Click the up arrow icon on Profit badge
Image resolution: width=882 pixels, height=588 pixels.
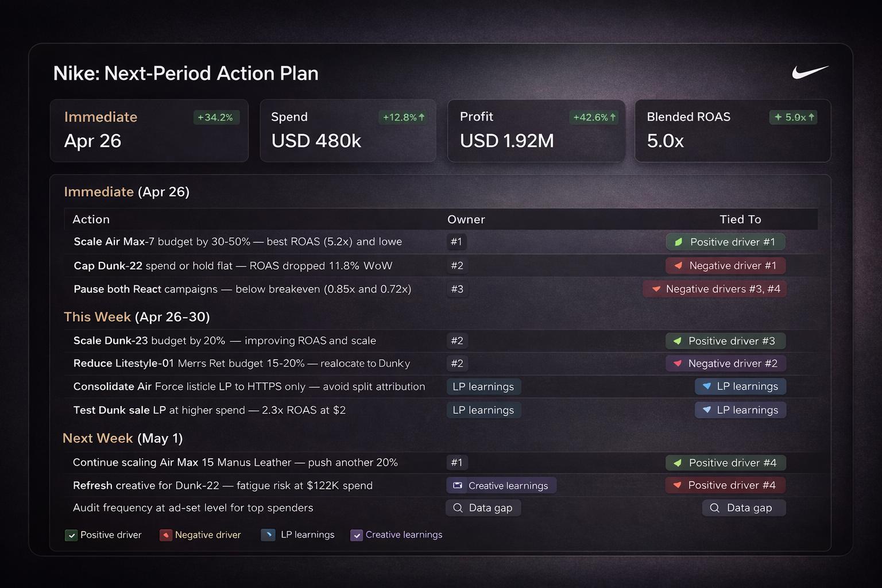(x=613, y=117)
